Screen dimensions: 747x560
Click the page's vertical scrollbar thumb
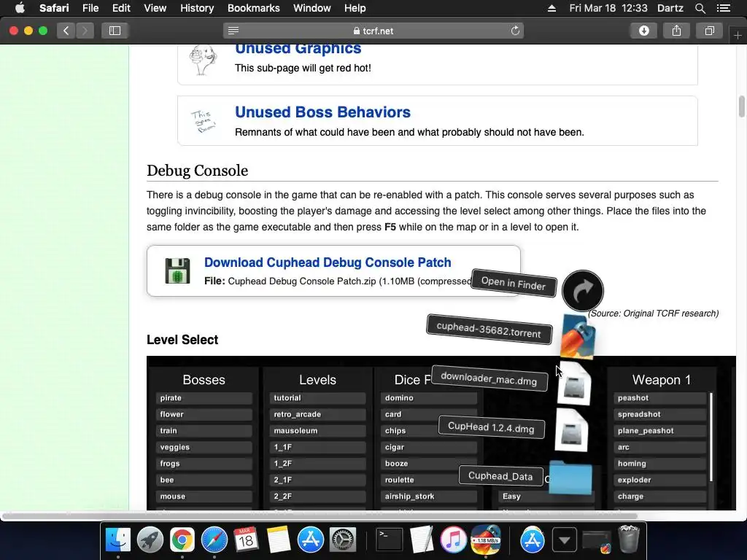(x=742, y=106)
